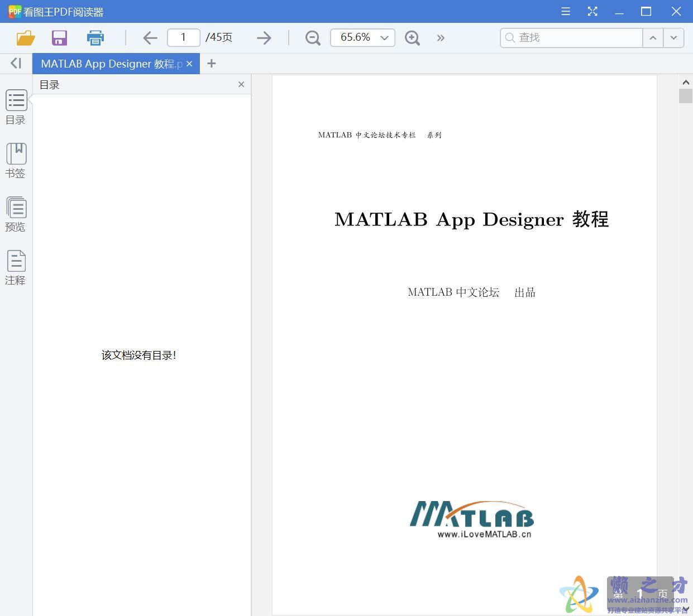Show more toolbar options double chevron
The image size is (693, 616).
[x=441, y=38]
